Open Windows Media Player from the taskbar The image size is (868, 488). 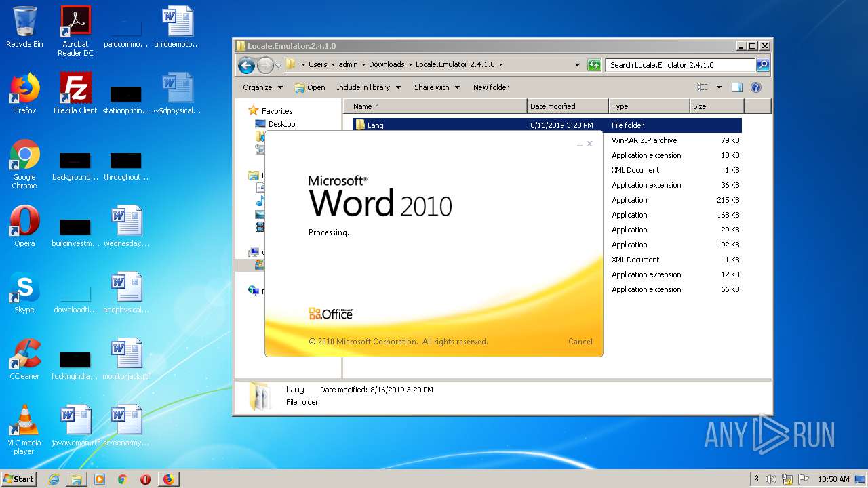click(100, 479)
